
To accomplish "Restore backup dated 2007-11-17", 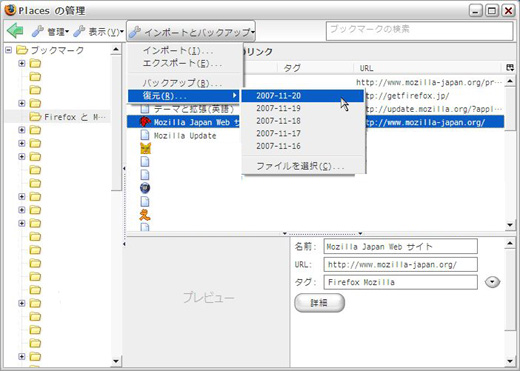I will 302,133.
